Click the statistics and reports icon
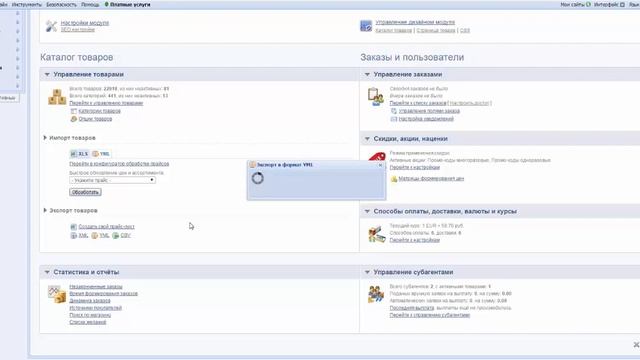 click(57, 294)
